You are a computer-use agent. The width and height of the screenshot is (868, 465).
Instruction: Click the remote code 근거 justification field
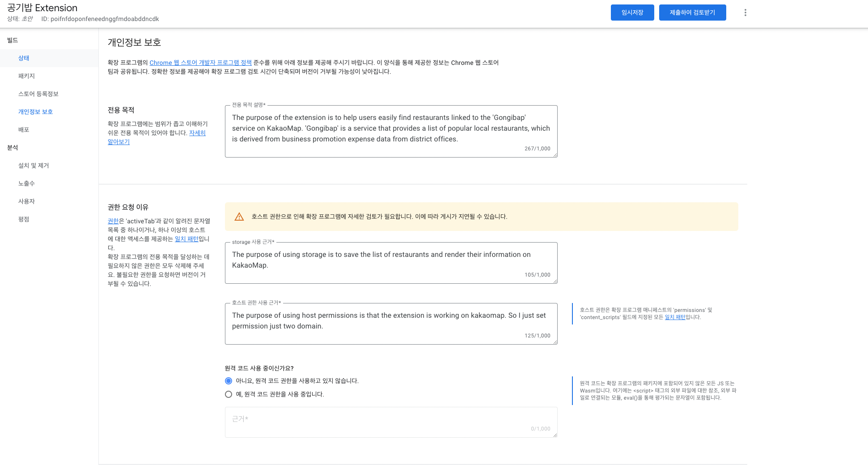[x=391, y=422]
